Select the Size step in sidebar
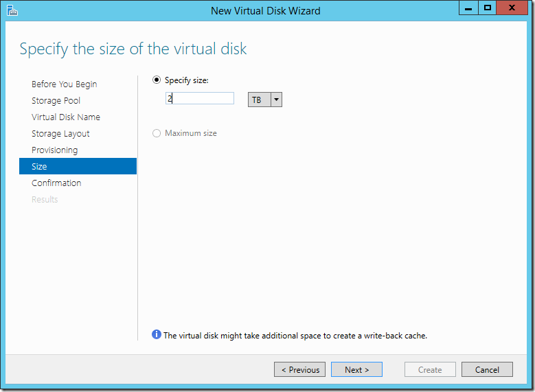 click(39, 167)
